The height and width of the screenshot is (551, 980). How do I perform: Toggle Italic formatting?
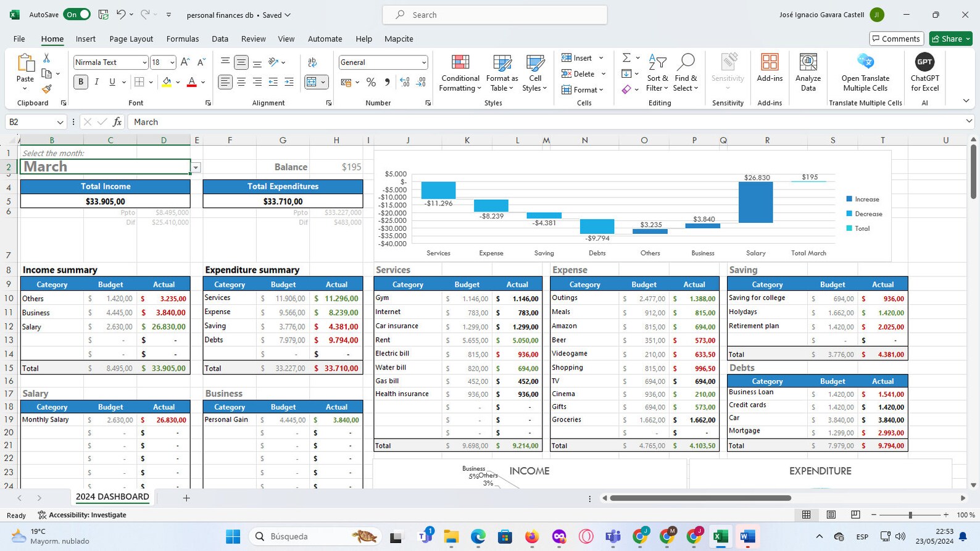pos(96,82)
